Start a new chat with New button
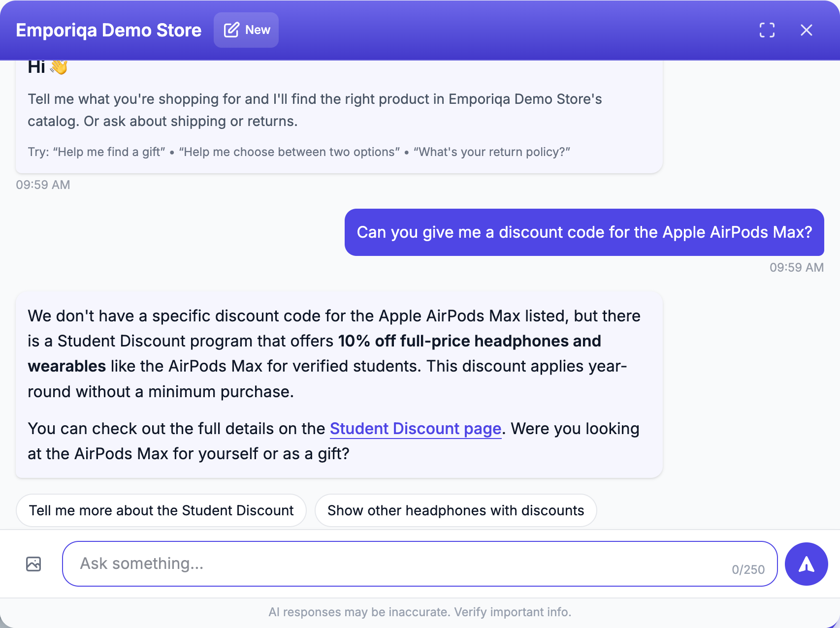This screenshot has width=840, height=628. [246, 30]
